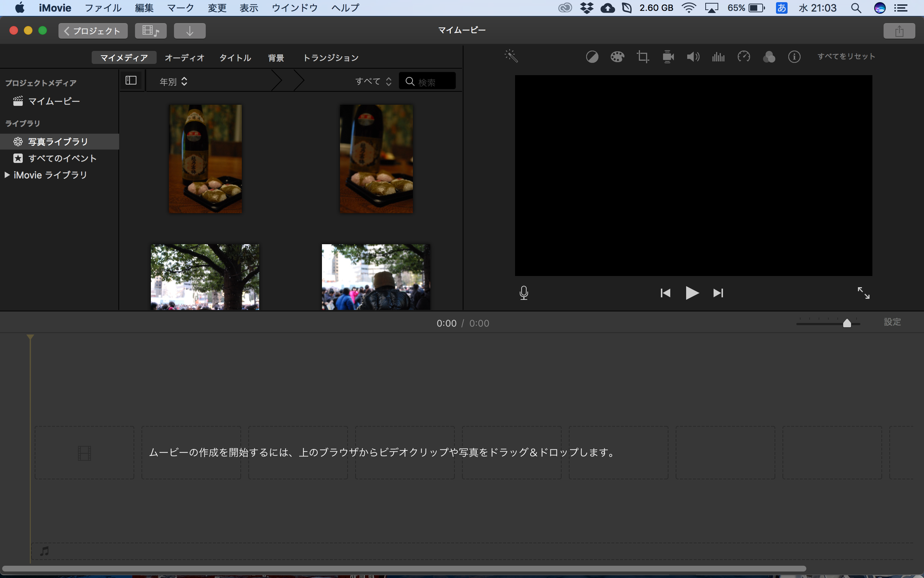This screenshot has height=578, width=924.
Task: Select the second sake bottle photo thumbnail
Action: (376, 159)
